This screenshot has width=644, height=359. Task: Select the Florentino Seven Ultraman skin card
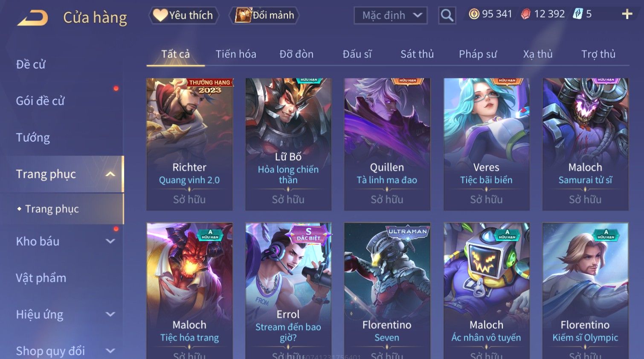387,291
